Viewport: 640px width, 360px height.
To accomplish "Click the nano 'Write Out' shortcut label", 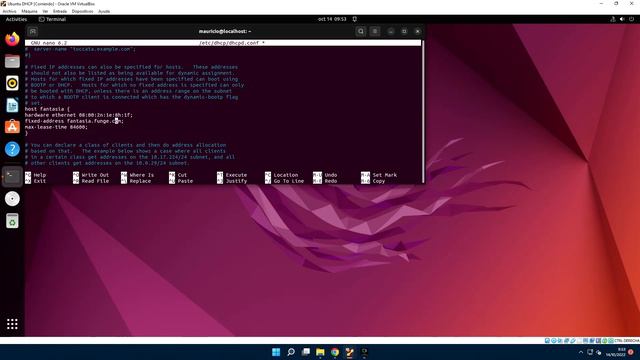I will [x=95, y=175].
